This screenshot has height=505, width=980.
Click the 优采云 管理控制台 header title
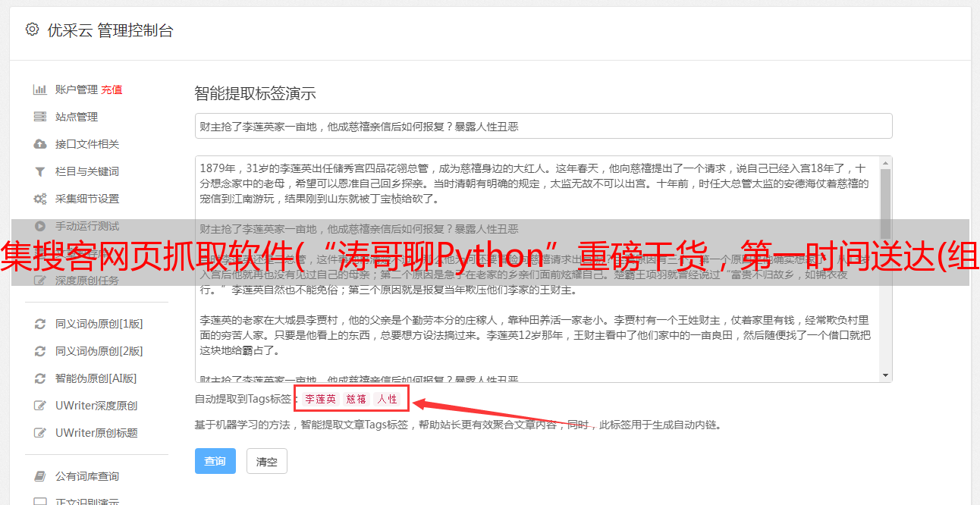coord(110,30)
